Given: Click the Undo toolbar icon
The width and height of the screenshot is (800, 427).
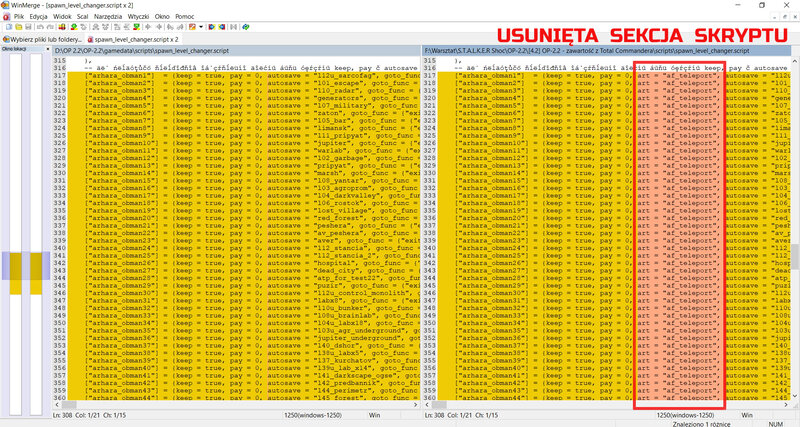Looking at the screenshot, I should click(x=41, y=27).
